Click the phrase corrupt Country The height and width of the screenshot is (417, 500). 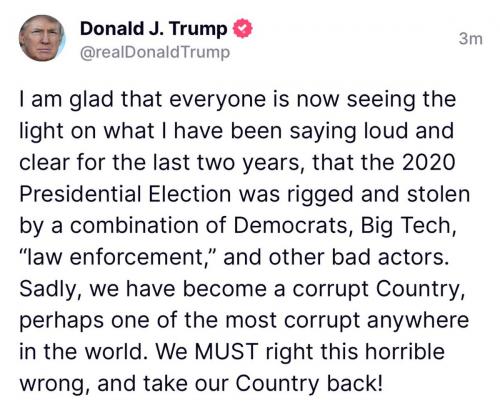pyautogui.click(x=378, y=289)
